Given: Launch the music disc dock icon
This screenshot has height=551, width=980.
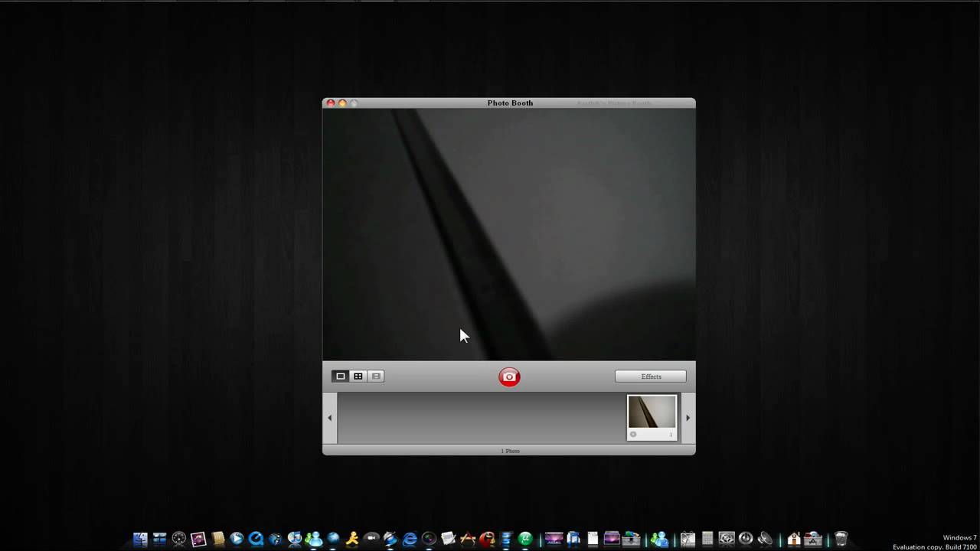Looking at the screenshot, I should 294,539.
